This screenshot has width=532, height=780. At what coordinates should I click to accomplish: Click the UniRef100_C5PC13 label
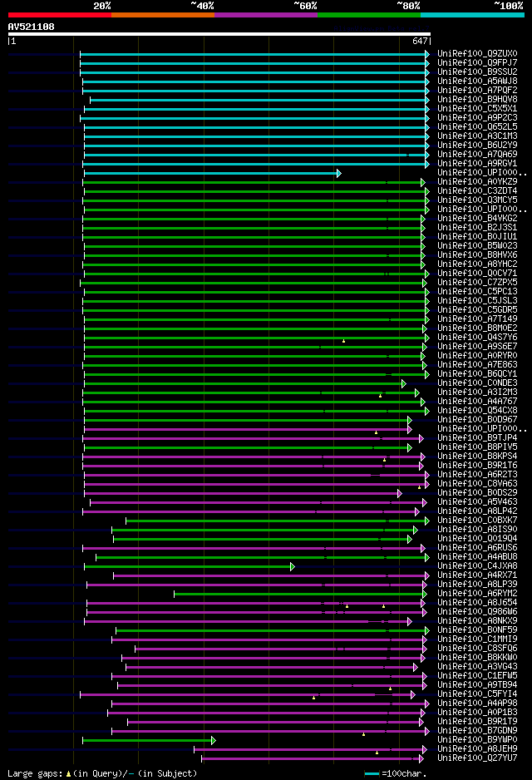pos(477,292)
